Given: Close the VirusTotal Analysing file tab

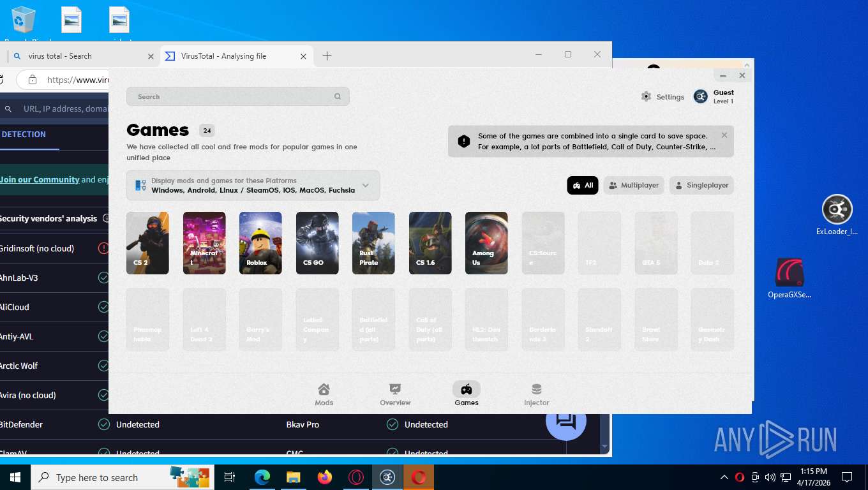Looking at the screenshot, I should (x=304, y=56).
